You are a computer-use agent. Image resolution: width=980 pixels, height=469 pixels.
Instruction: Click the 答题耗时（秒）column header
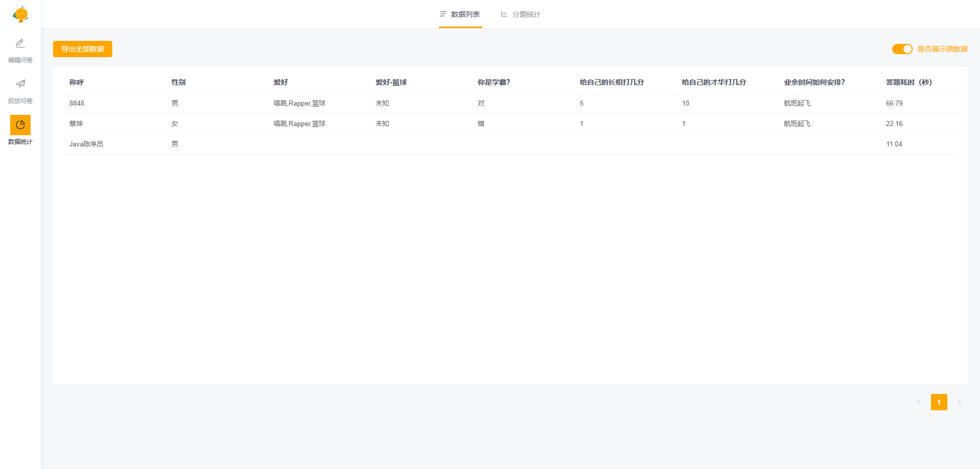pos(909,82)
